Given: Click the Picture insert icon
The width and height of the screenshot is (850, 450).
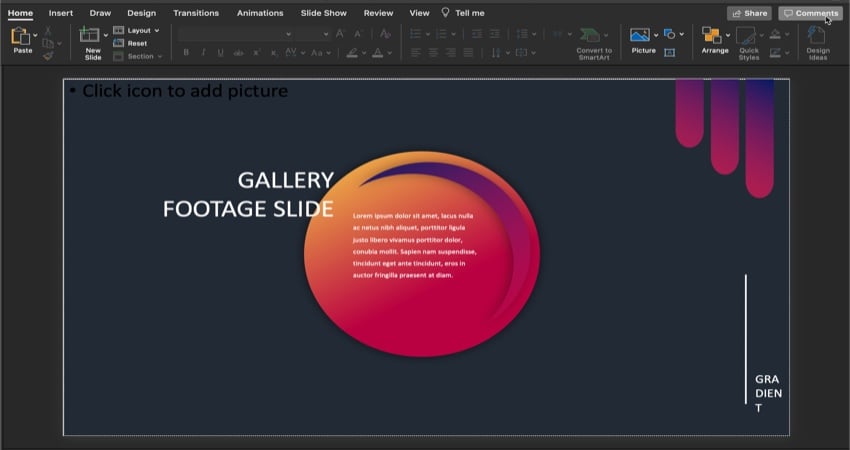Looking at the screenshot, I should [640, 36].
